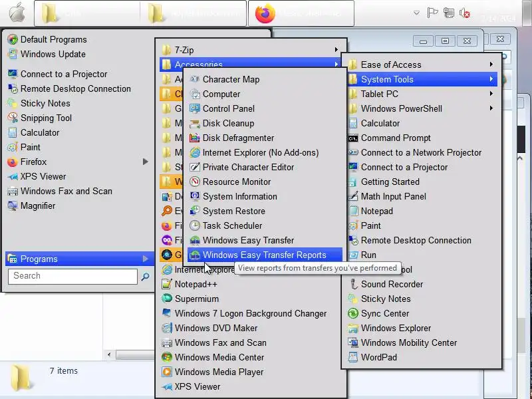Screen dimensions: 532x399
Task: Open Windows Mobility Center
Action: [x=422, y=342]
